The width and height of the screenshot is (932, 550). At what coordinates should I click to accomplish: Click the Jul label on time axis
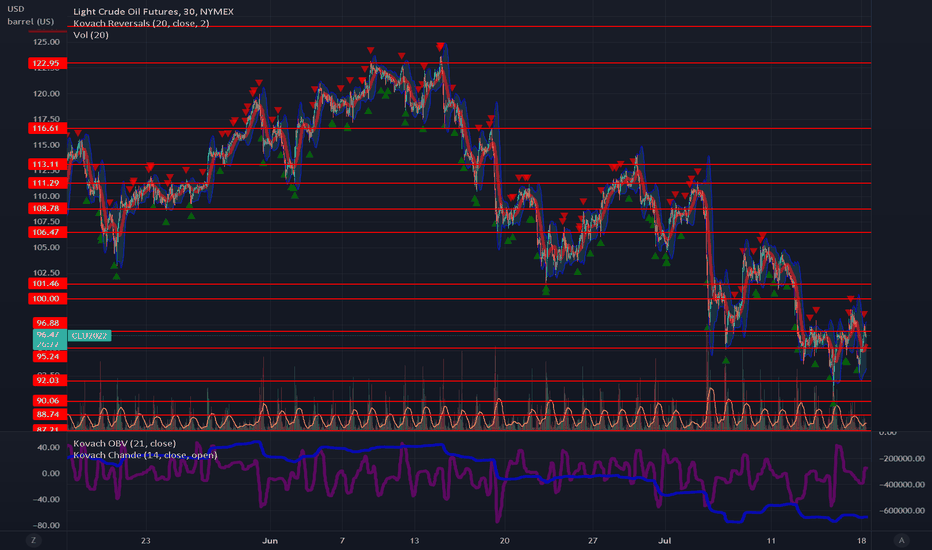[x=665, y=540]
